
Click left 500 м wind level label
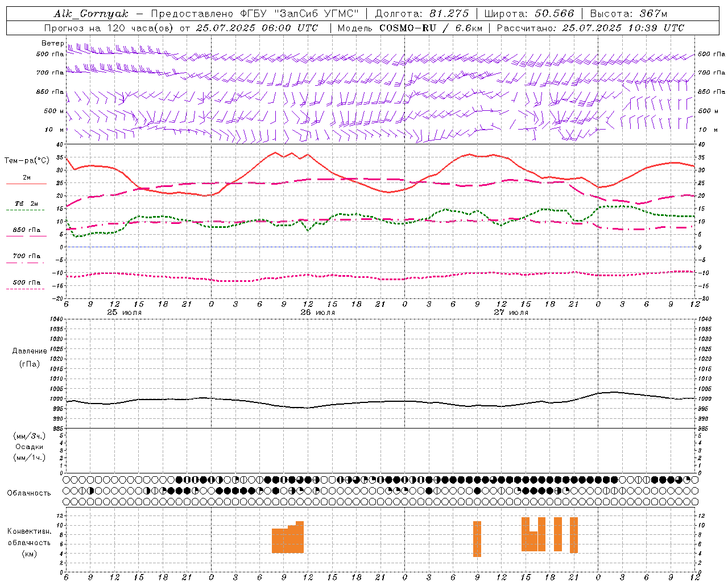[x=54, y=111]
